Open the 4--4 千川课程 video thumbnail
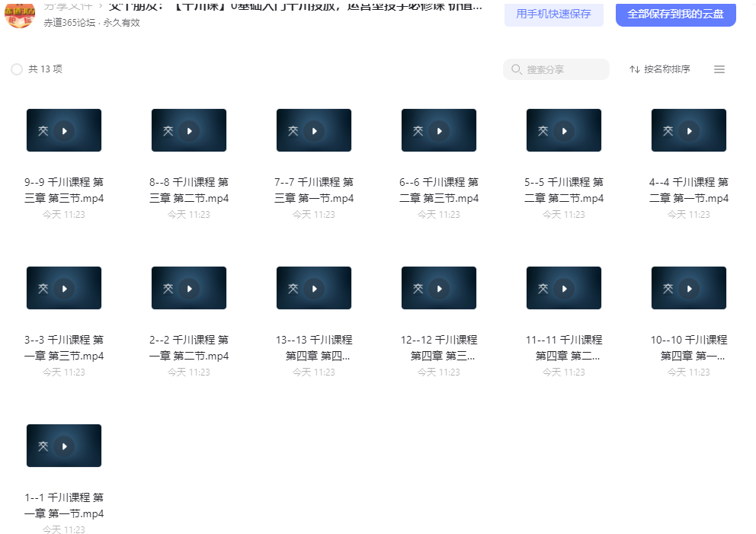The height and width of the screenshot is (534, 756). click(x=689, y=130)
